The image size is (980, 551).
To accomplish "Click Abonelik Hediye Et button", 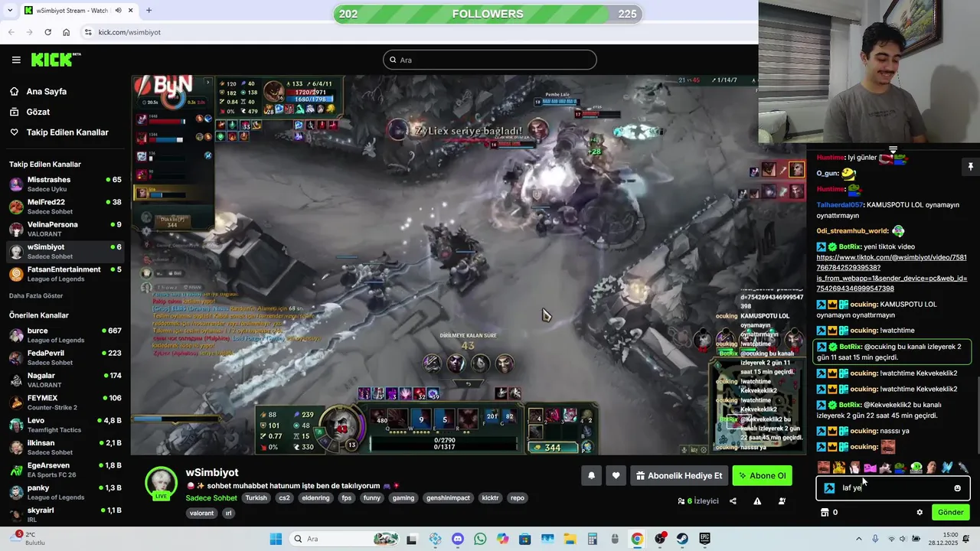I will pos(678,475).
